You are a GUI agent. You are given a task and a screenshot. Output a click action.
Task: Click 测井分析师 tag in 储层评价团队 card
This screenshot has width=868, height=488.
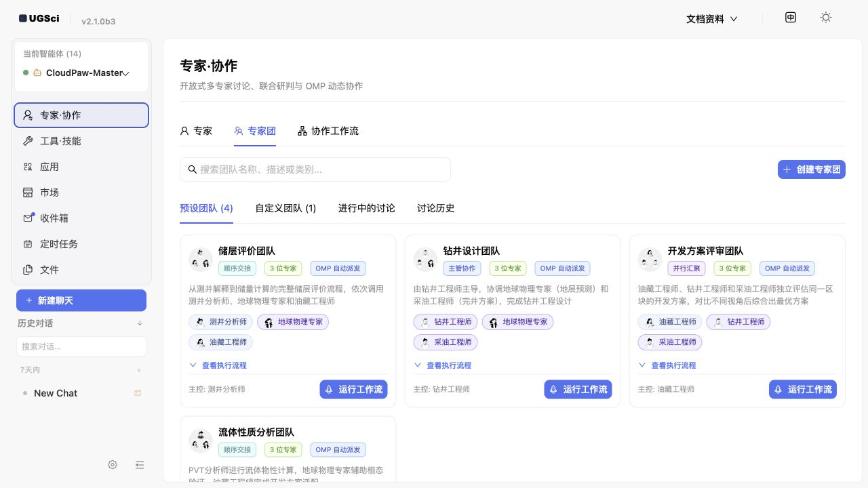point(220,322)
